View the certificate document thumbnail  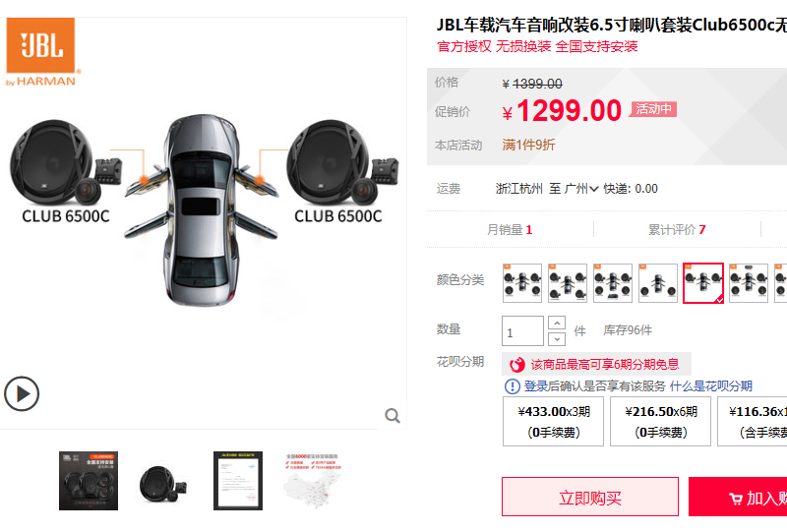coord(238,481)
